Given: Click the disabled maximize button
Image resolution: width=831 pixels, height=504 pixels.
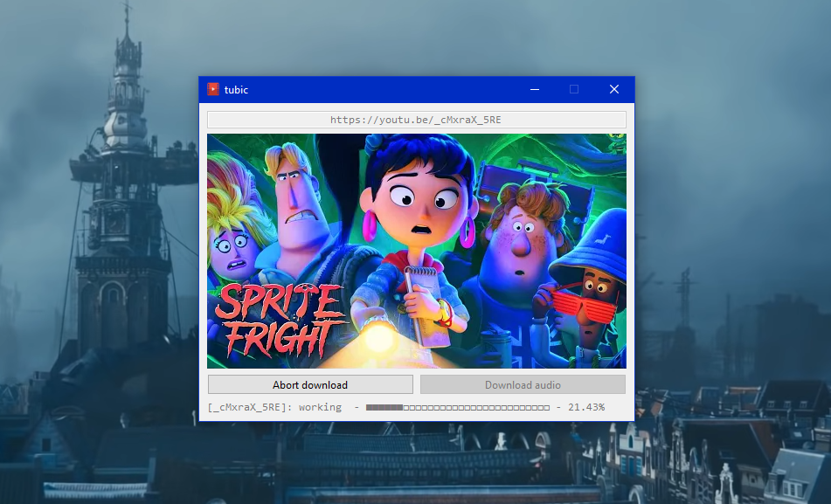Looking at the screenshot, I should click(573, 89).
